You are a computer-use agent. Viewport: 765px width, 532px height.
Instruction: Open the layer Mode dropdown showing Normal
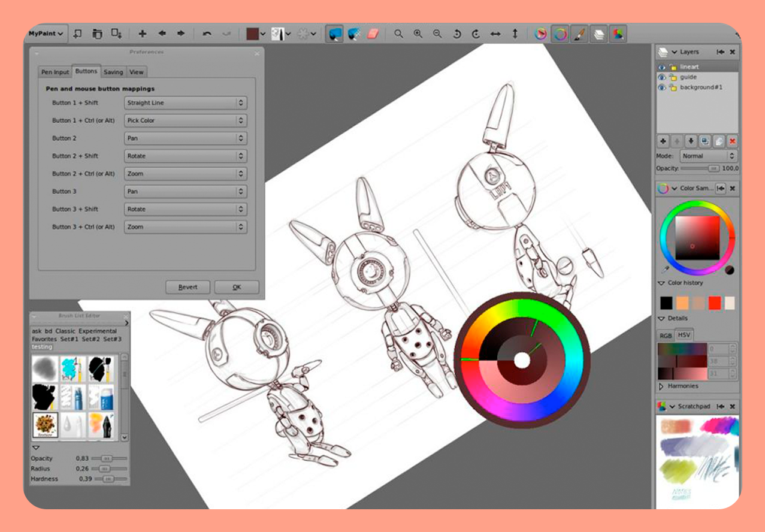click(x=708, y=156)
